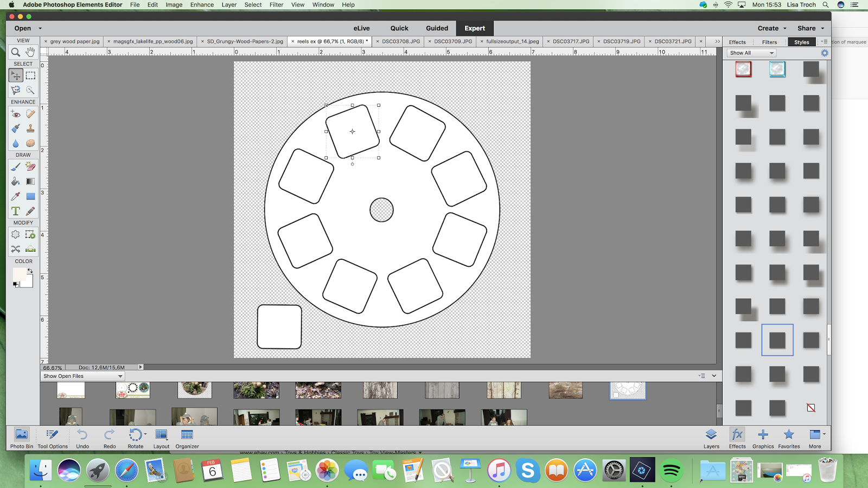Select the Zoom tool
Viewport: 868px width, 488px height.
pyautogui.click(x=16, y=52)
